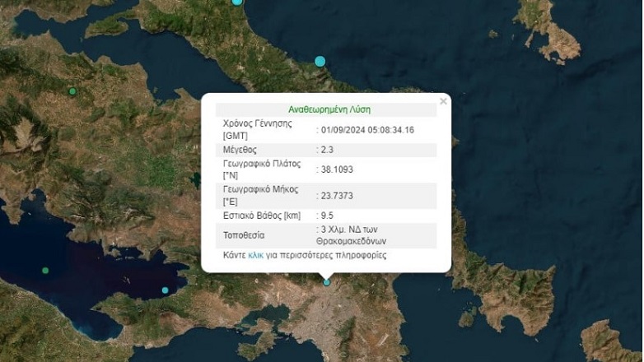Select the cyan marker at the map's top edge
This screenshot has width=644, height=362.
(x=237, y=2)
